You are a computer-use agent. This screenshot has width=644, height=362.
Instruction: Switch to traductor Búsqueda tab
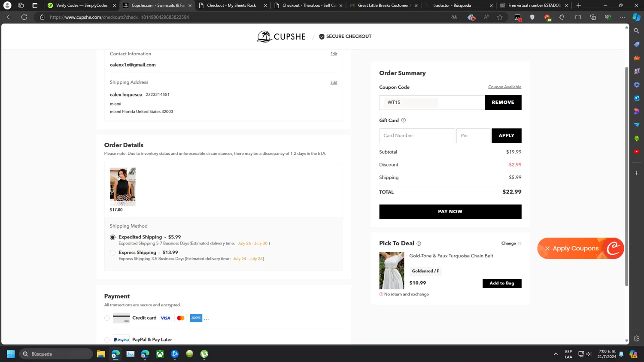click(459, 6)
